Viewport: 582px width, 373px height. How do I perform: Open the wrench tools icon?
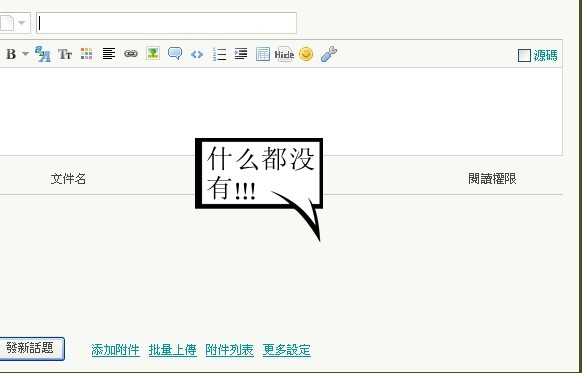pos(329,54)
